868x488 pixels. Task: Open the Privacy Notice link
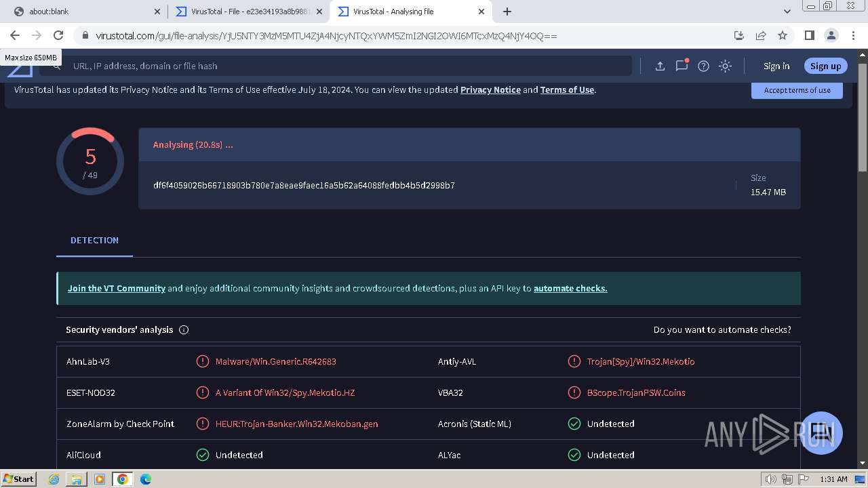click(490, 89)
